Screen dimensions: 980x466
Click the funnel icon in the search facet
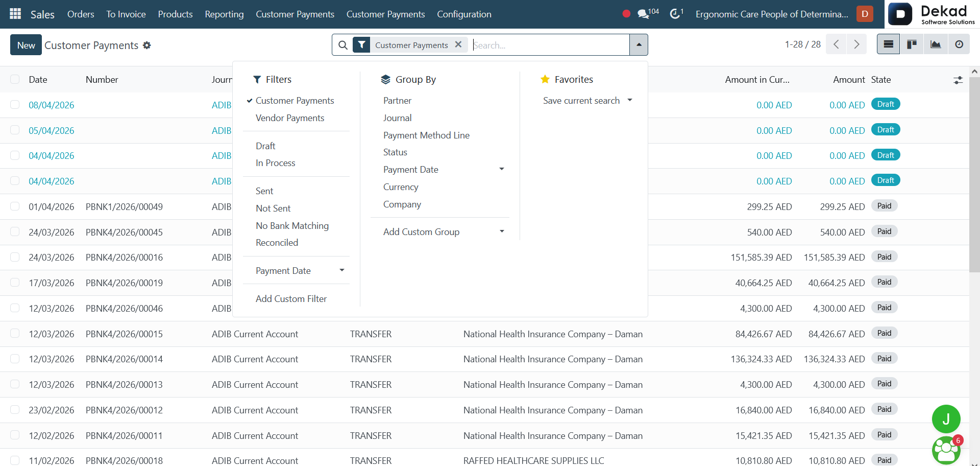[x=361, y=45]
